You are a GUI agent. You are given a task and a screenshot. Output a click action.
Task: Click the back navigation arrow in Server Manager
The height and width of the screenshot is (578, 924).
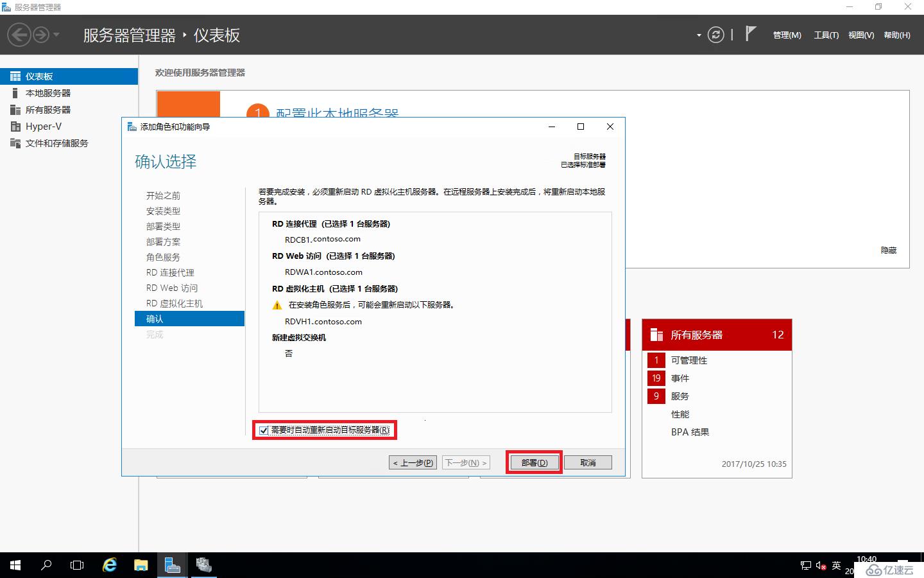[x=19, y=35]
